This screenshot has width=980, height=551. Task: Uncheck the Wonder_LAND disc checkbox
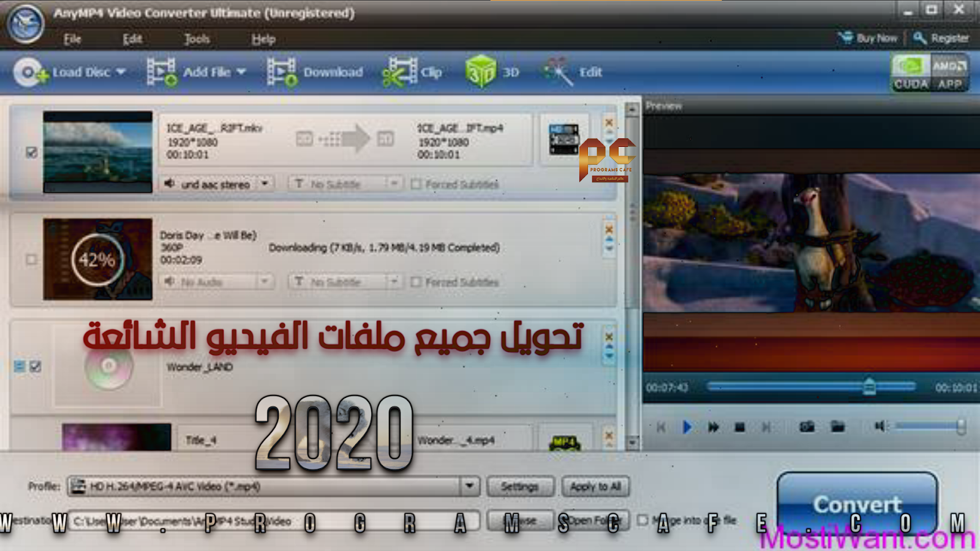click(36, 367)
